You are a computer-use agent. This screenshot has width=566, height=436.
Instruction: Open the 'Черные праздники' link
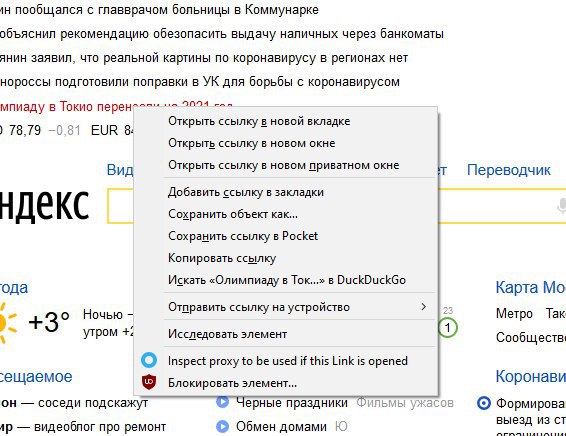[292, 402]
